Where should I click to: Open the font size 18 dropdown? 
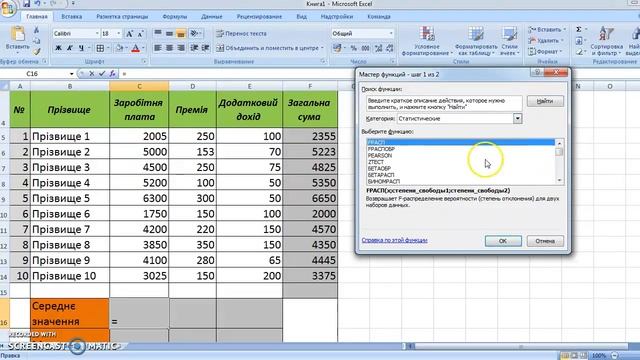point(119,33)
